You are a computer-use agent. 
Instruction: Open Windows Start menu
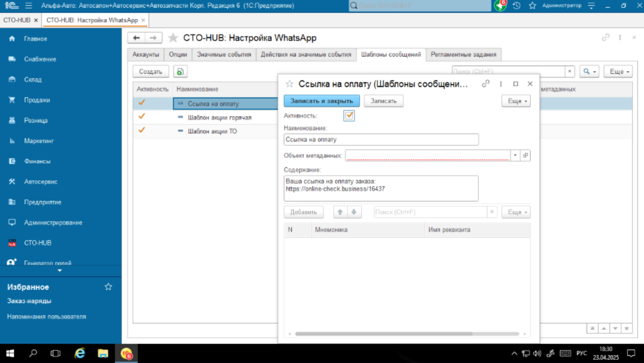10,353
